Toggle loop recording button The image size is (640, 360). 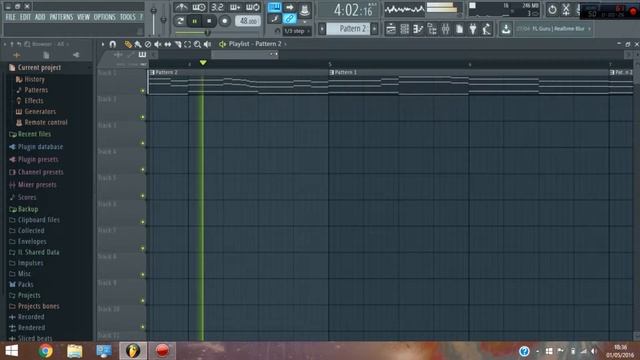(253, 7)
